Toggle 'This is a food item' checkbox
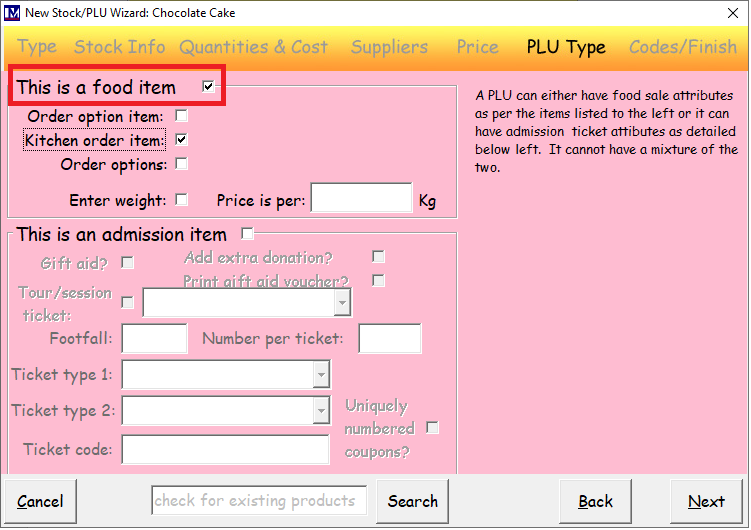 pyautogui.click(x=208, y=87)
